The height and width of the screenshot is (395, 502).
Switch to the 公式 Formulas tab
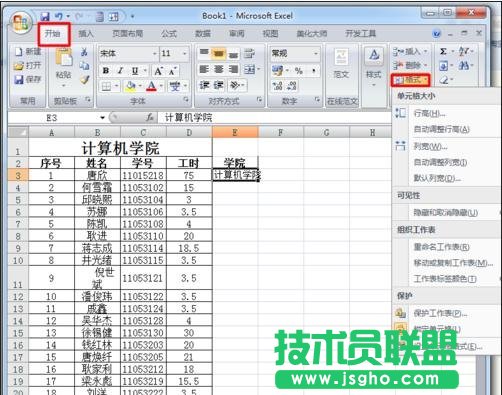point(169,34)
